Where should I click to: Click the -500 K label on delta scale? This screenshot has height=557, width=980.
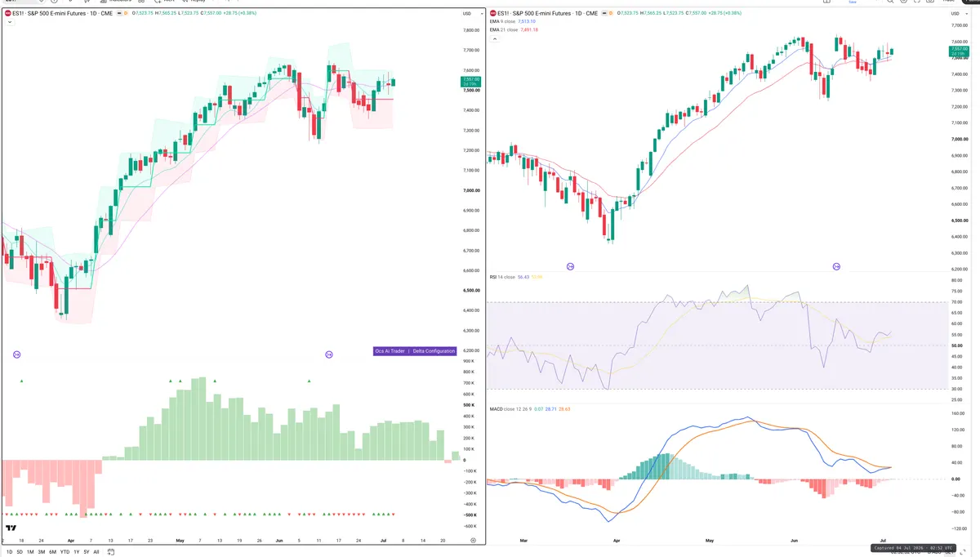click(x=470, y=515)
